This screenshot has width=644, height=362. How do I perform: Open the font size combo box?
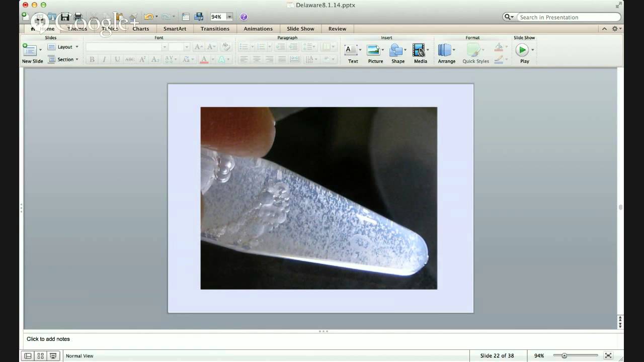(180, 47)
